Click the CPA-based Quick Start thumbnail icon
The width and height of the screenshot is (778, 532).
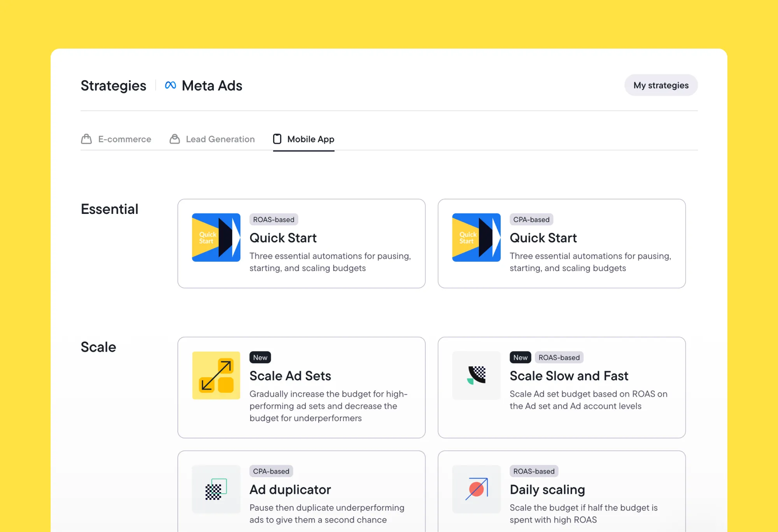[x=476, y=237]
